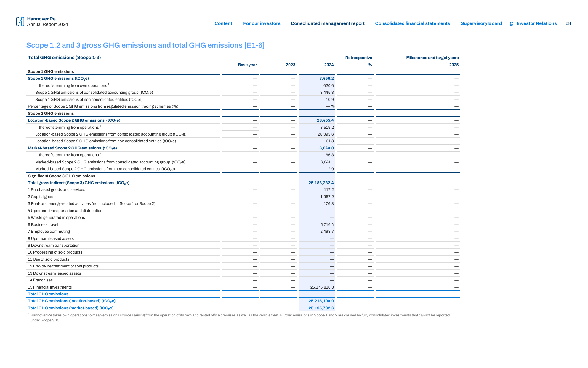
Task: Click the Retrospective column header
Action: pos(358,58)
